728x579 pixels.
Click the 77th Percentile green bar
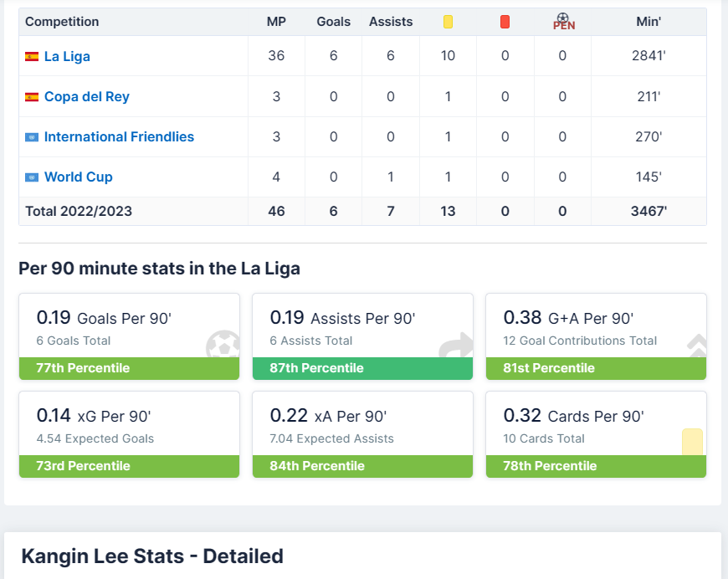click(130, 368)
